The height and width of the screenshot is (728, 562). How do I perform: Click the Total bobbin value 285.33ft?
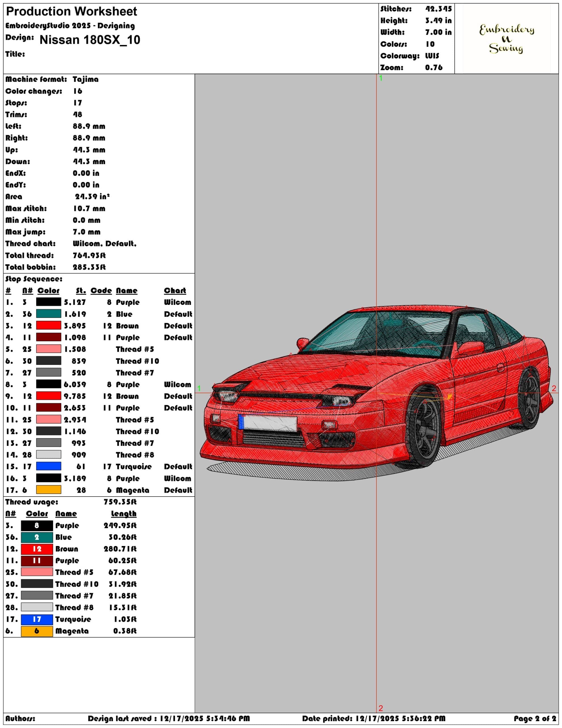coord(89,267)
